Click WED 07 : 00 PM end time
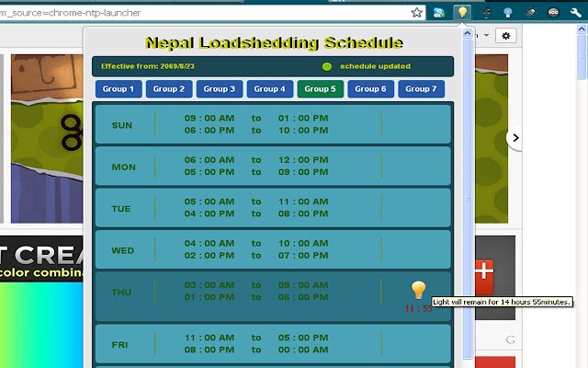The image size is (588, 368). coord(303,256)
